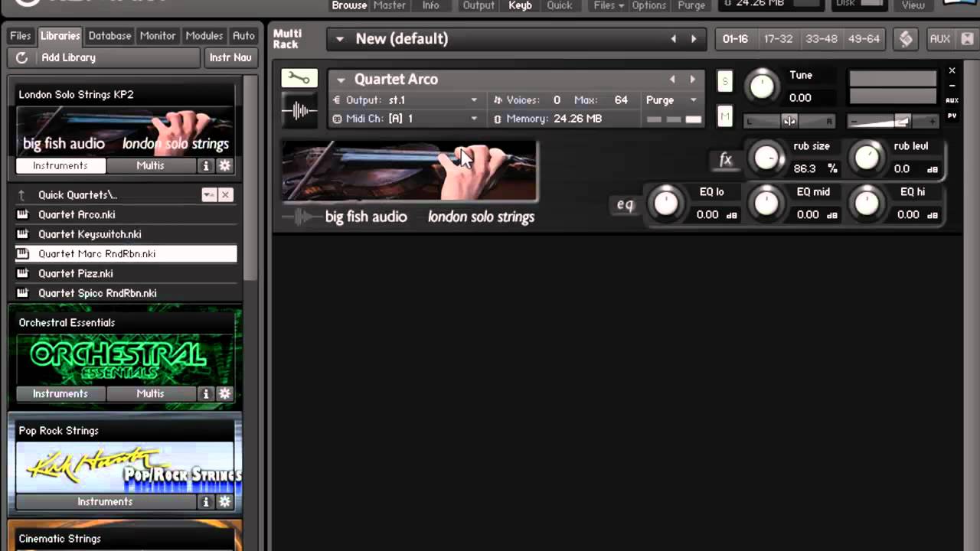
Task: Toggle the fx reverb section
Action: point(725,160)
